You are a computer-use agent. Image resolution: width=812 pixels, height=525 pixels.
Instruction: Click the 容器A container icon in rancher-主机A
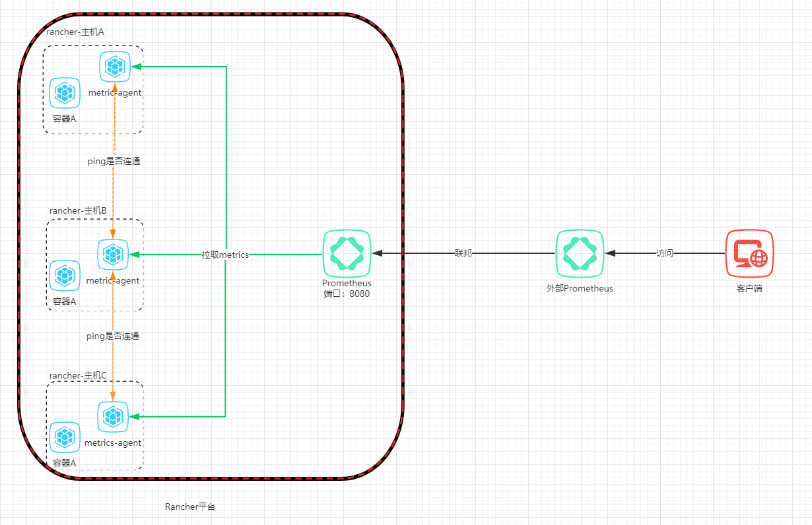pos(65,93)
